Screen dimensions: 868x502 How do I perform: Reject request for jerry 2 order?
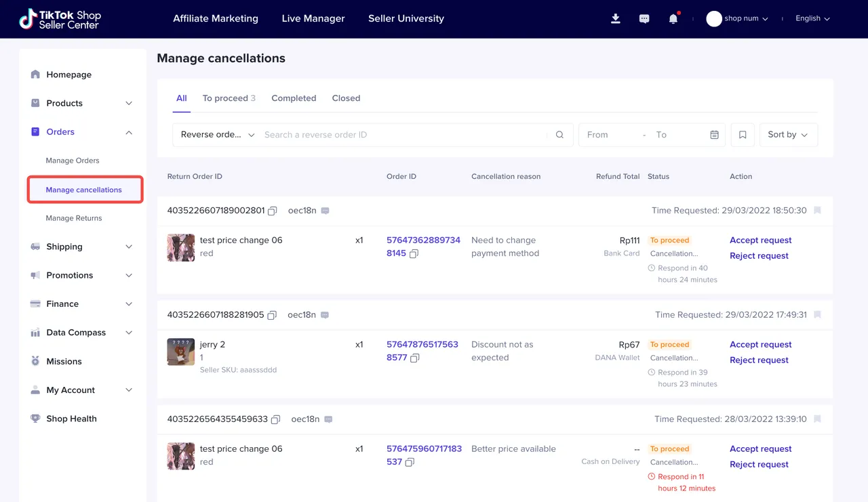[x=759, y=360]
